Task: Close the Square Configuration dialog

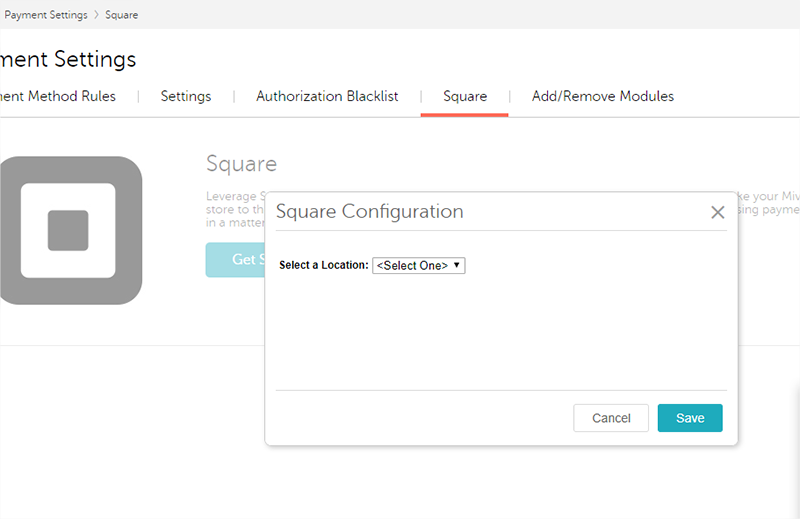Action: click(717, 212)
